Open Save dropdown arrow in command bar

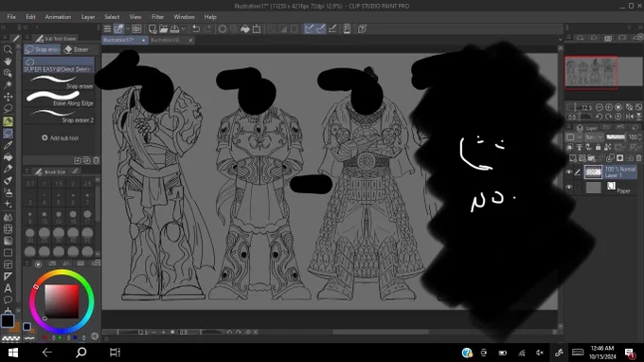point(183,28)
